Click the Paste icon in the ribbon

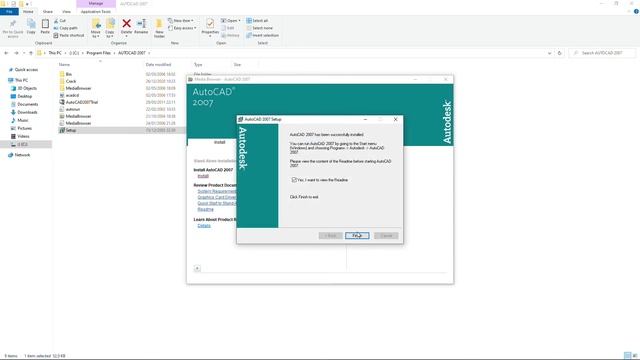[x=45, y=27]
